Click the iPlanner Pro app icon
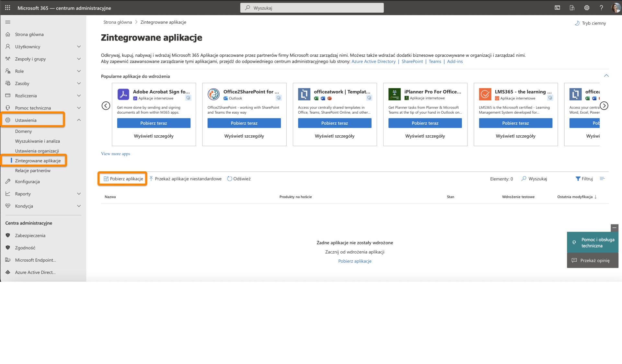The width and height of the screenshot is (622, 364). pos(394,94)
